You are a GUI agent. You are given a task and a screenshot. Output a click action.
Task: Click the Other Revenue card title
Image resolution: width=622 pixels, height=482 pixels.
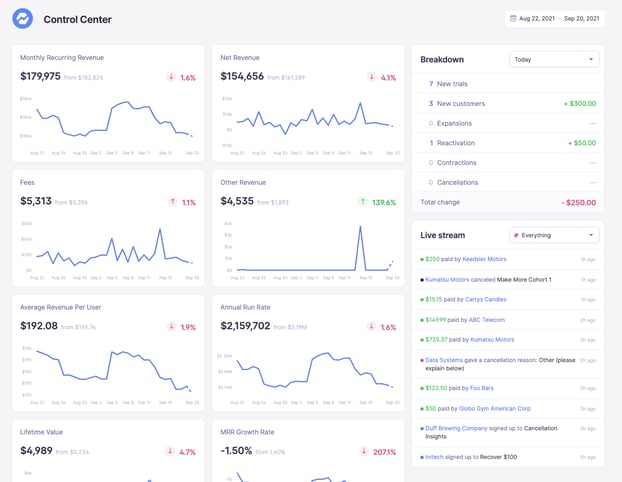coord(243,182)
